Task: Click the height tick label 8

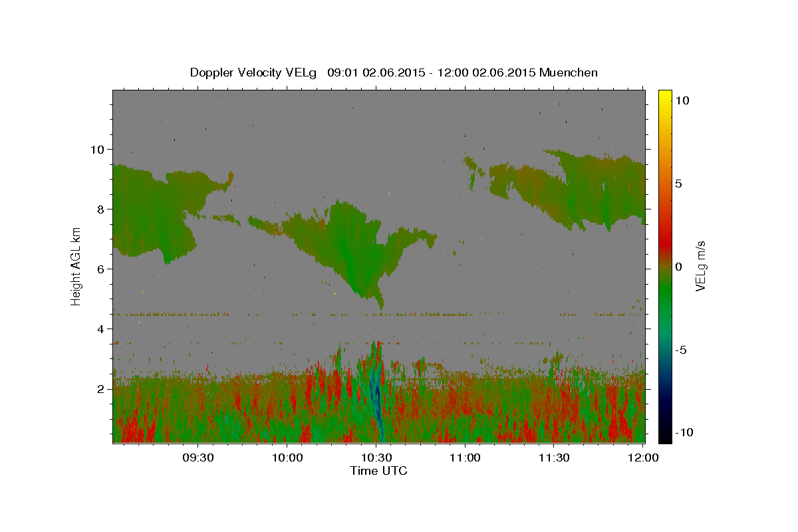Action: [x=102, y=209]
